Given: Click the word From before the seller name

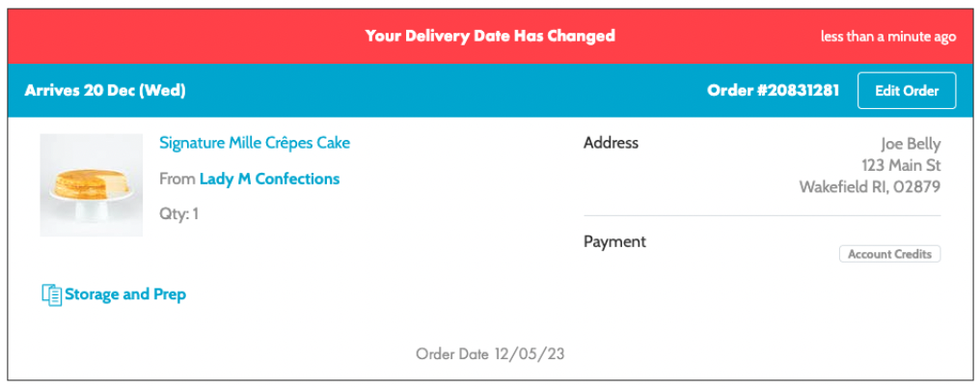Looking at the screenshot, I should tap(177, 179).
